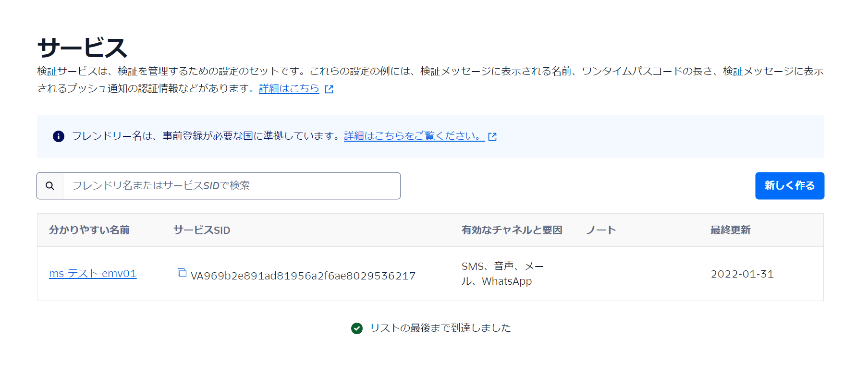Open the ms-テスト-emv01 service
This screenshot has height=375, width=868.
92,273
